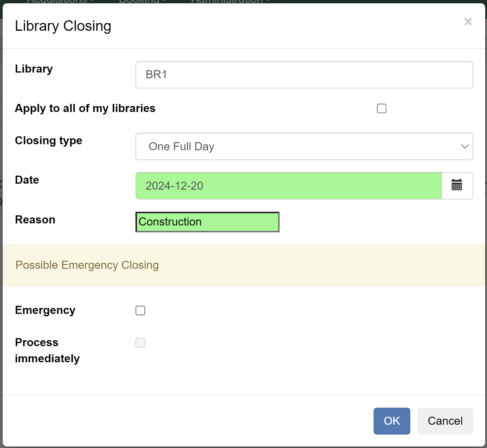Select the Library field containing BR1
Screen dimensions: 487x448
click(x=304, y=75)
